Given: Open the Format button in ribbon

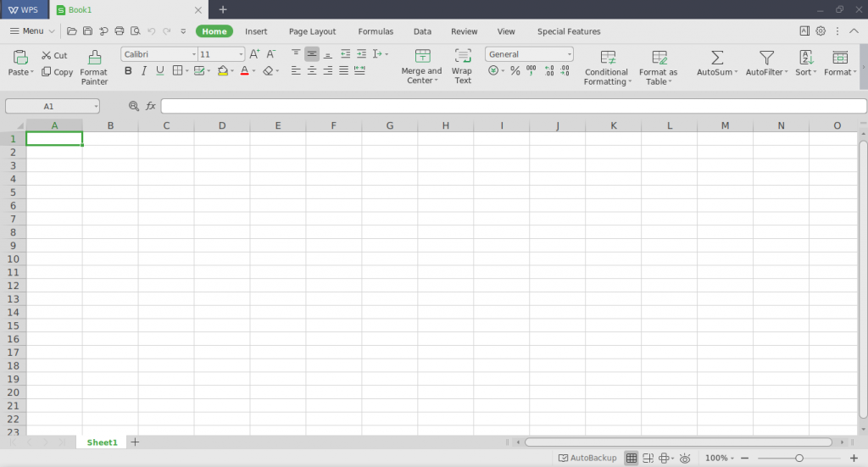Looking at the screenshot, I should tap(840, 64).
